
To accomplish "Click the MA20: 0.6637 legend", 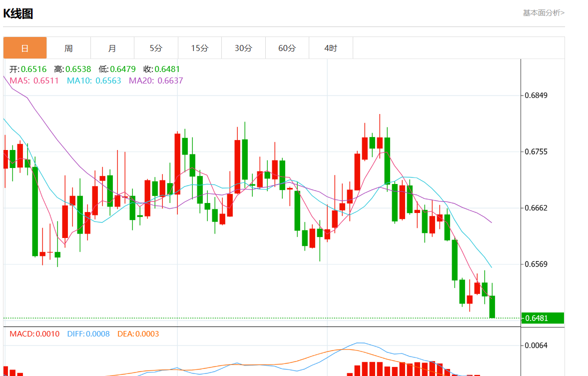I will (x=156, y=80).
